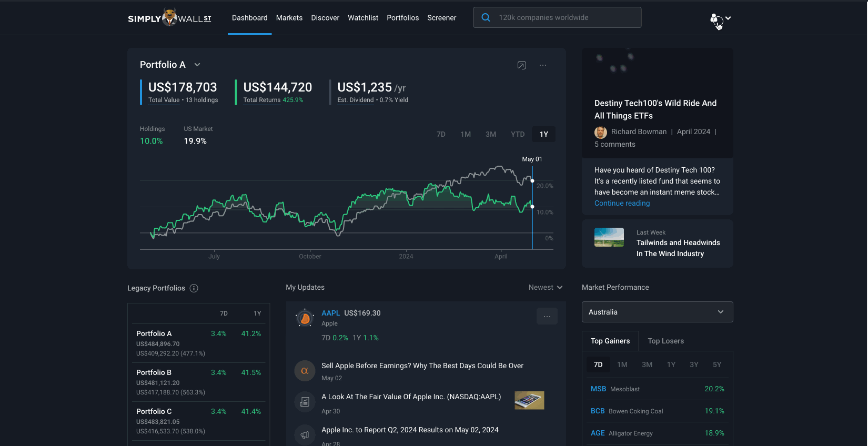Open the Destiny Tech100 article title
This screenshot has height=446, width=868.
tap(655, 109)
